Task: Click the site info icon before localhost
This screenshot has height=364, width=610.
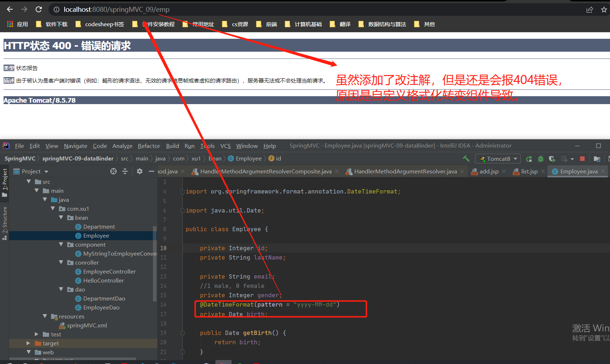Action: click(56, 10)
